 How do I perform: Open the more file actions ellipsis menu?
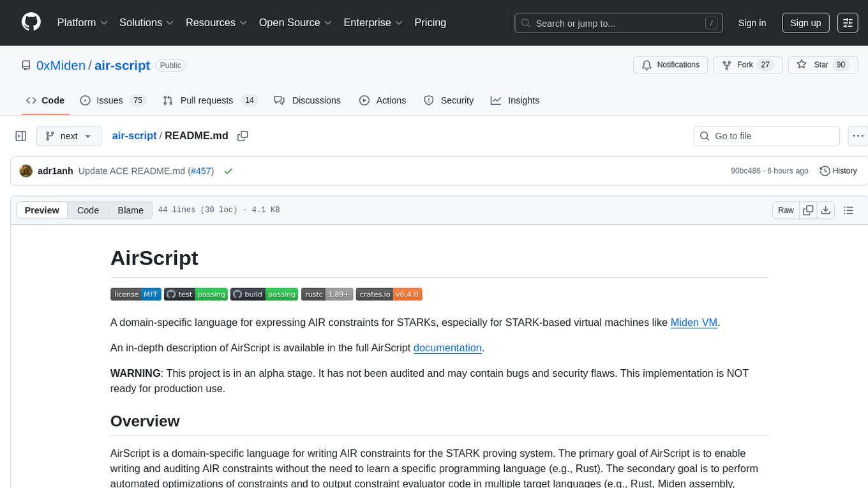click(x=858, y=136)
